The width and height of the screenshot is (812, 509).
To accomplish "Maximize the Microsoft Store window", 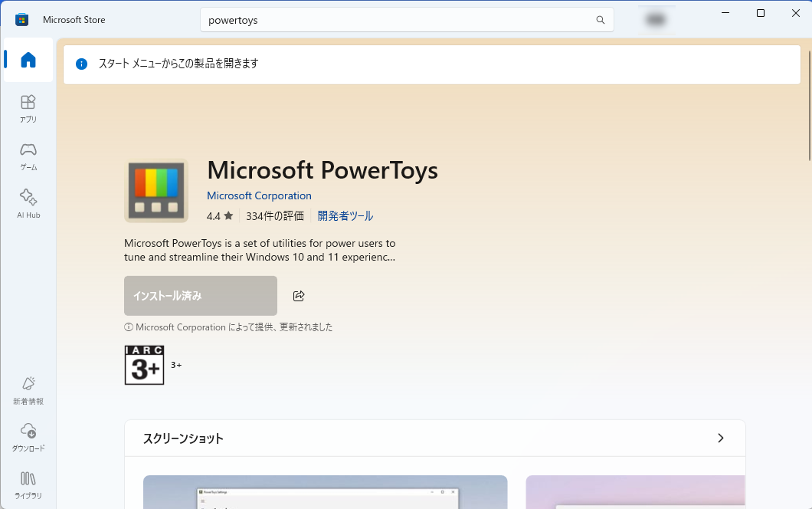I will pyautogui.click(x=761, y=13).
